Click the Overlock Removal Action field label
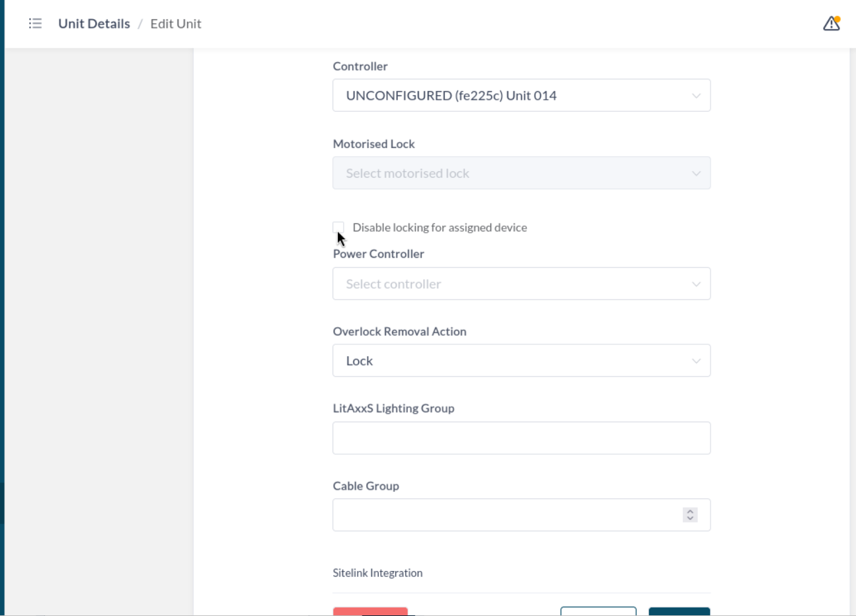This screenshot has height=616, width=856. tap(399, 332)
